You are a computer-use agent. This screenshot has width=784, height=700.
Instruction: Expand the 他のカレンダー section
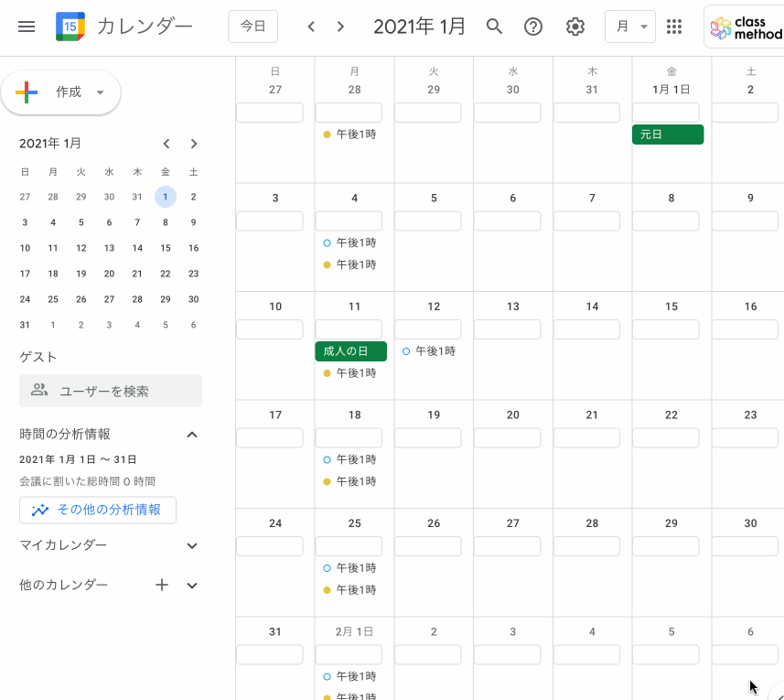point(192,585)
